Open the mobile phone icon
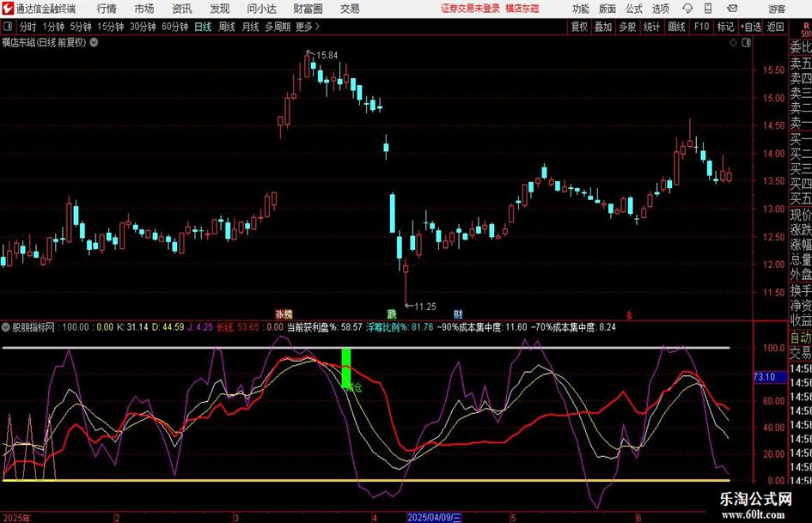The image size is (812, 523). point(708,9)
